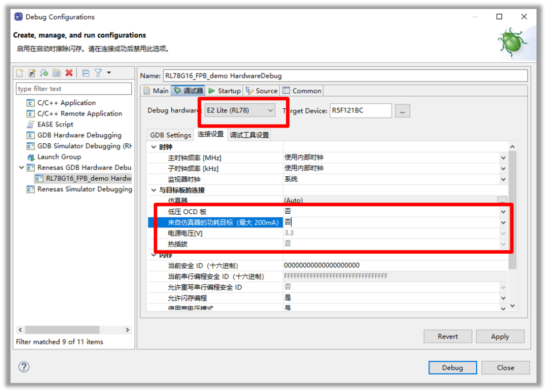
Task: Click the Revert button
Action: point(448,337)
